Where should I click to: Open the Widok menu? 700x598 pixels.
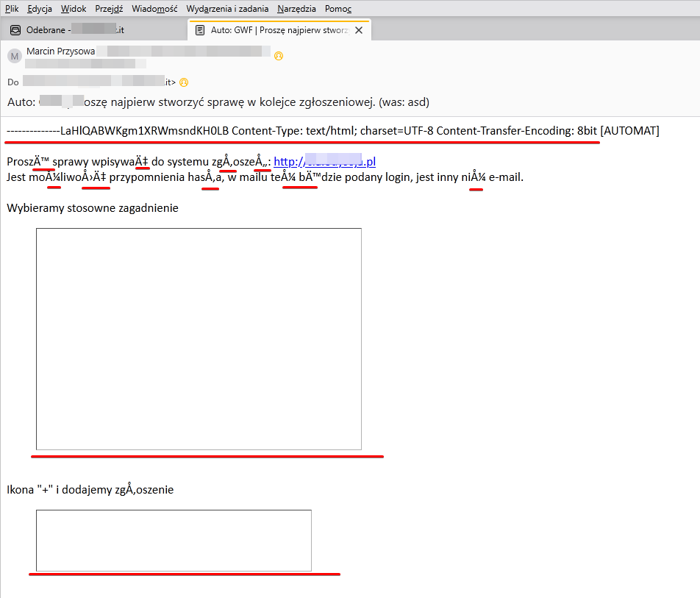[x=74, y=9]
